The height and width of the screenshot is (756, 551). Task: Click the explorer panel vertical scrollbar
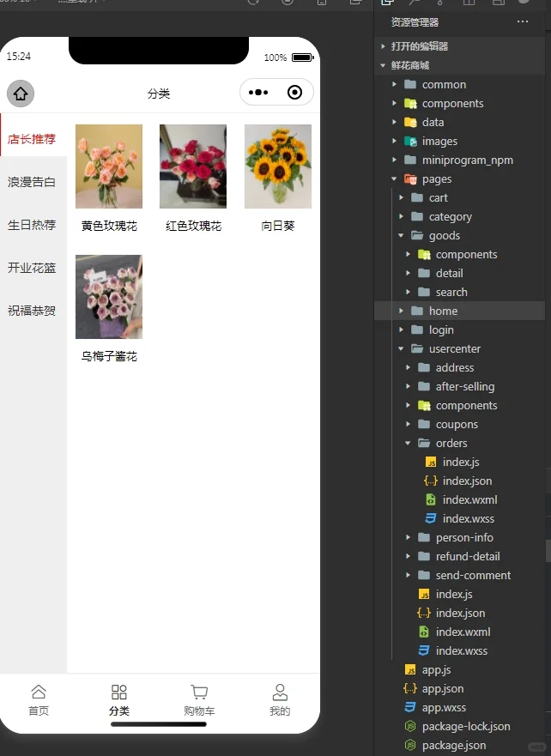[548, 551]
